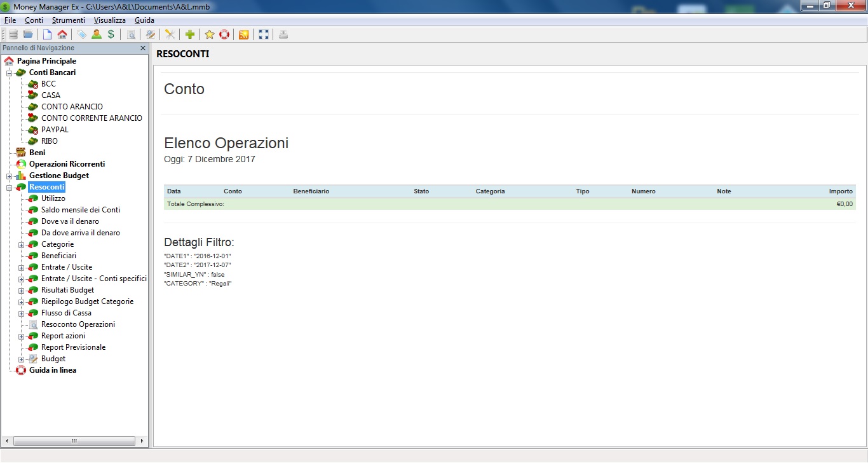Viewport: 868px width, 463px height.
Task: Open transaction report with magnifier icon
Action: coord(132,34)
